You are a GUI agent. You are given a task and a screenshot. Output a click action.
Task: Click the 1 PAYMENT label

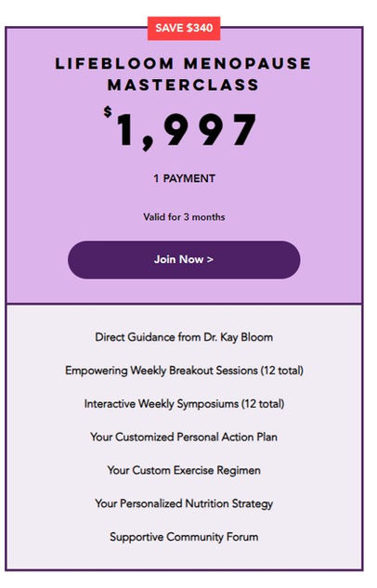tap(184, 178)
